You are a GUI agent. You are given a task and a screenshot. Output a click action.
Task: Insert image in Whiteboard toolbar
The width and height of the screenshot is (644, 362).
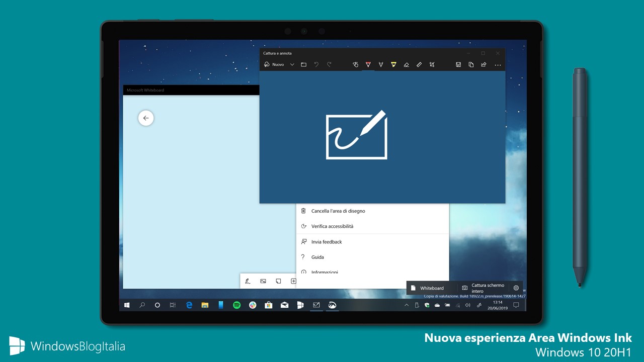pyautogui.click(x=263, y=281)
